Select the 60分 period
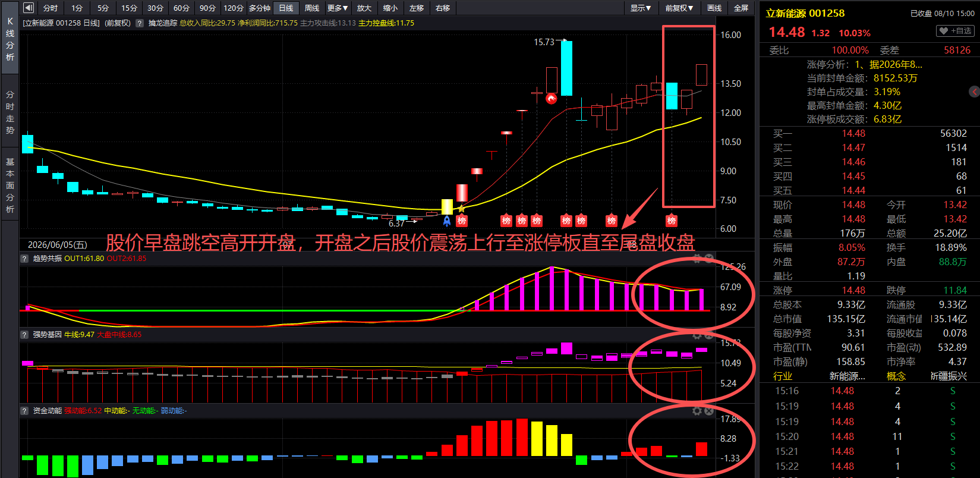Screen dimensions: 980x478 (182, 8)
